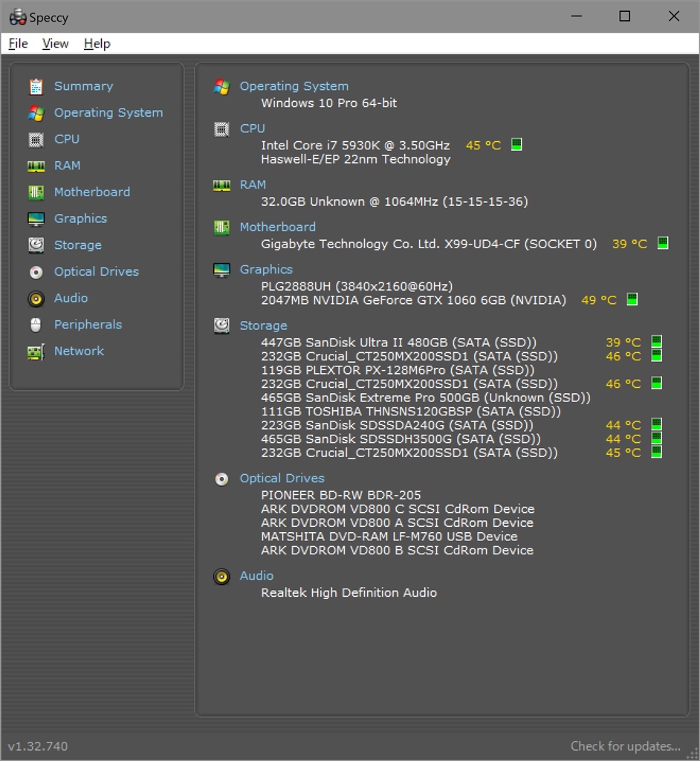
Task: Click the RAM chip icon in sidebar
Action: [36, 166]
